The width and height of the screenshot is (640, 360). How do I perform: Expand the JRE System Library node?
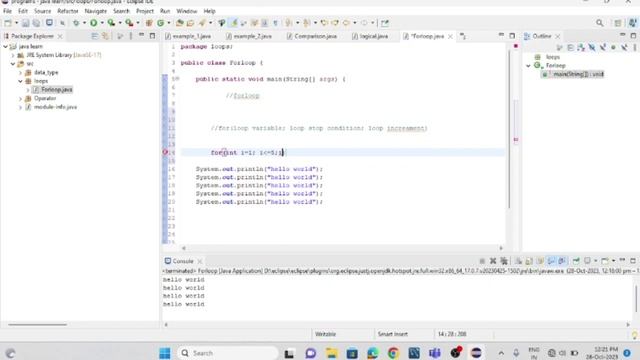pos(13,55)
